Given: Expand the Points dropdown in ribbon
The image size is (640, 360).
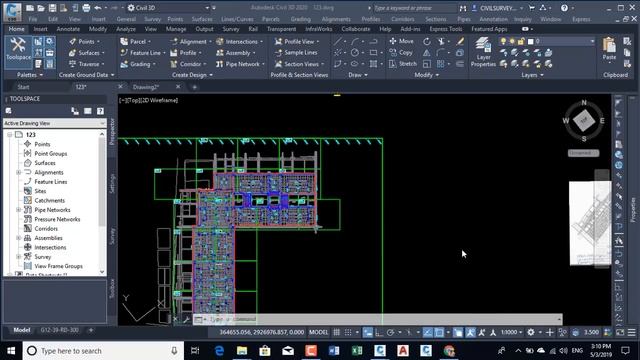Looking at the screenshot, I should pos(98,42).
